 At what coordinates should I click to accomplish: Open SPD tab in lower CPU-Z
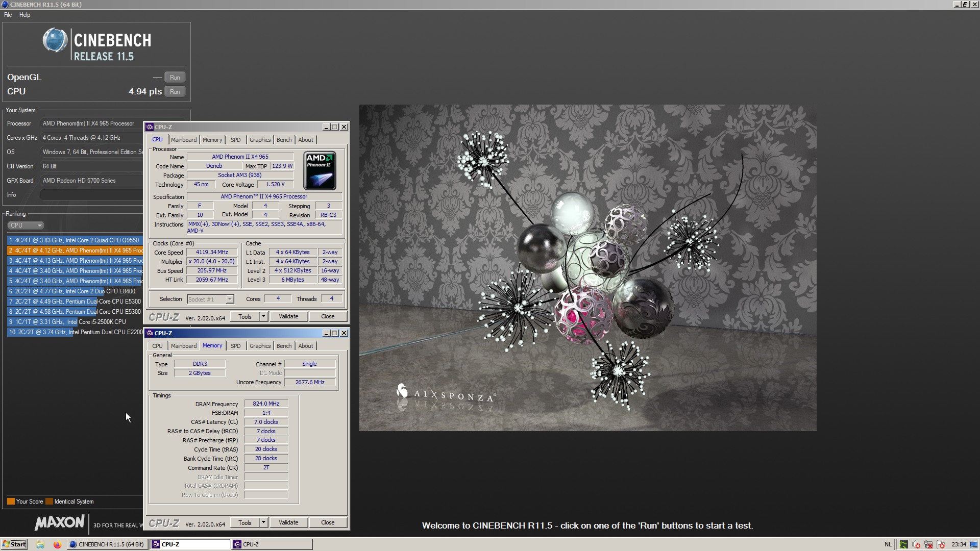tap(235, 346)
